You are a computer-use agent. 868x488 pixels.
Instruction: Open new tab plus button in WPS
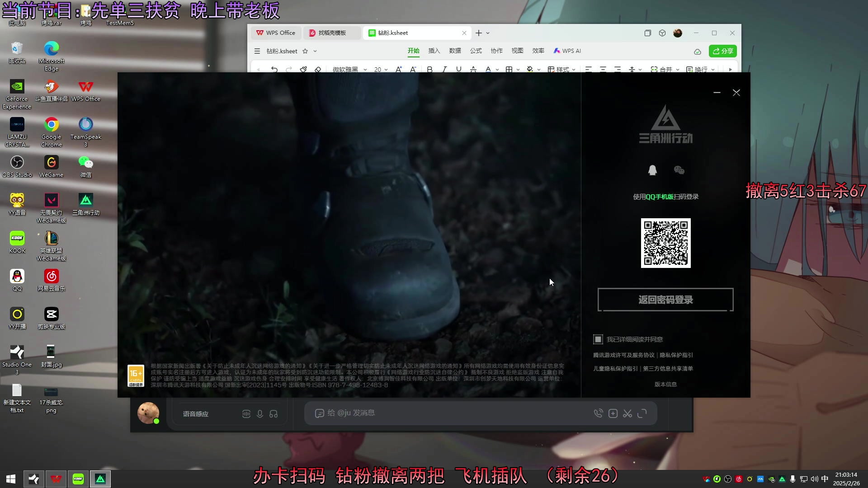(x=479, y=33)
